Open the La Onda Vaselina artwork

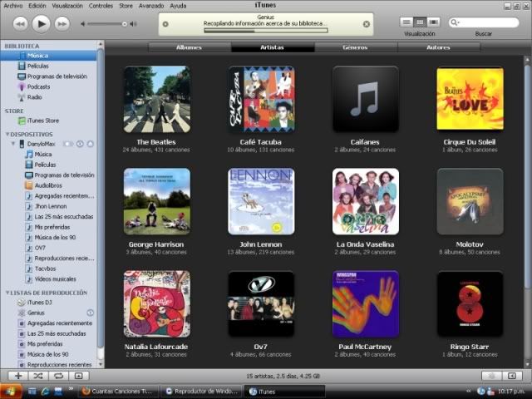point(366,201)
